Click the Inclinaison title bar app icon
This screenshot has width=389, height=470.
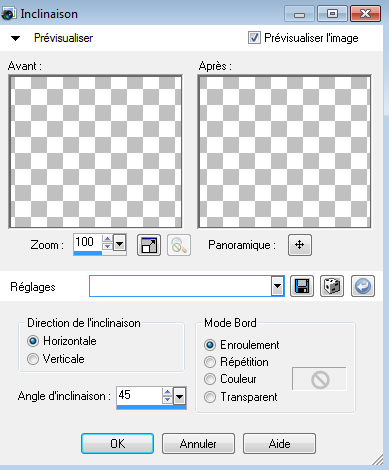click(x=8, y=14)
